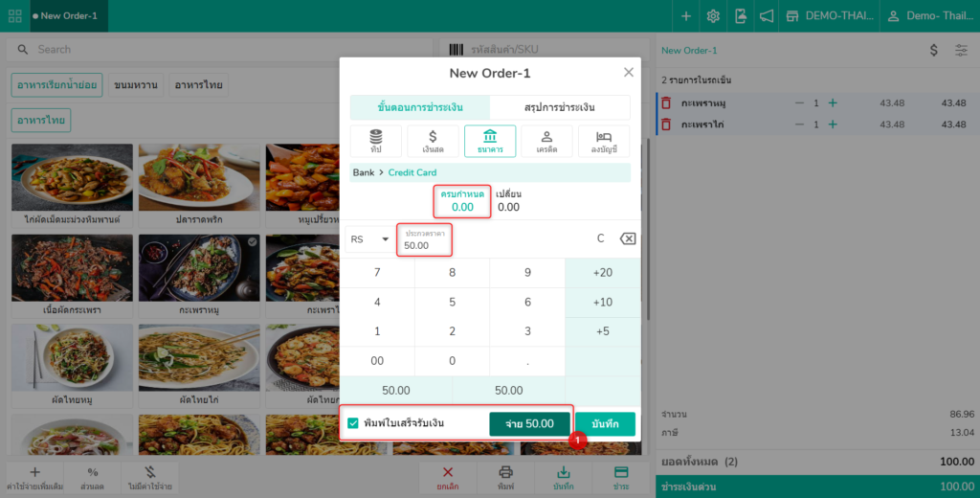Add 20 with the +20 key
The image size is (980, 498).
603,273
